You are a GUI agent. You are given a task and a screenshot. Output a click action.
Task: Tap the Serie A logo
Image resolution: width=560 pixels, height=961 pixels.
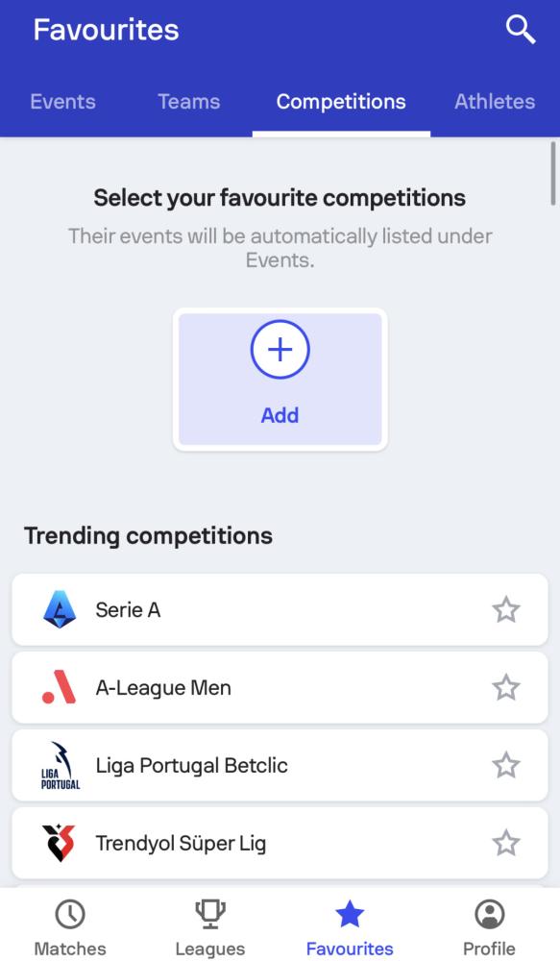coord(60,610)
